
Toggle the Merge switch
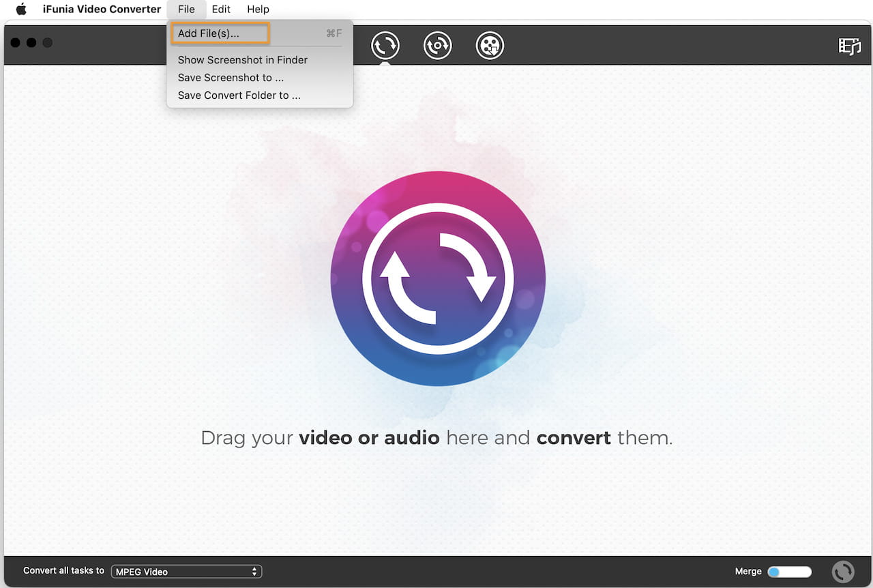point(789,572)
